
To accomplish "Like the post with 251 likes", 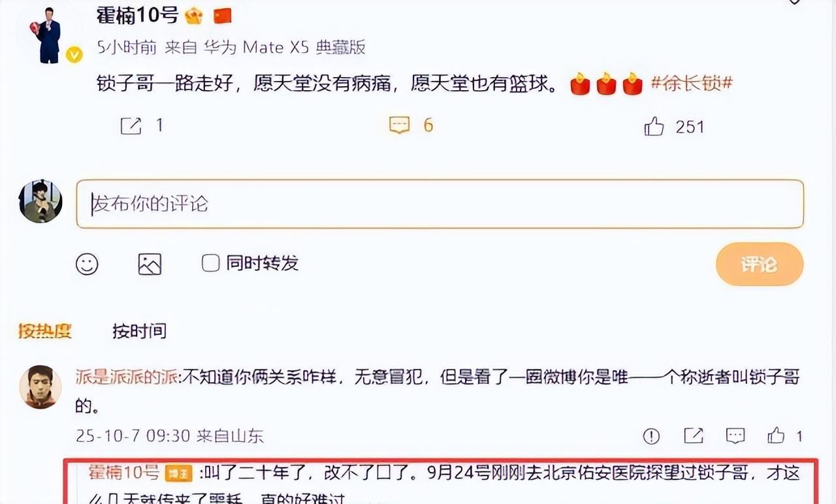I will coord(654,125).
